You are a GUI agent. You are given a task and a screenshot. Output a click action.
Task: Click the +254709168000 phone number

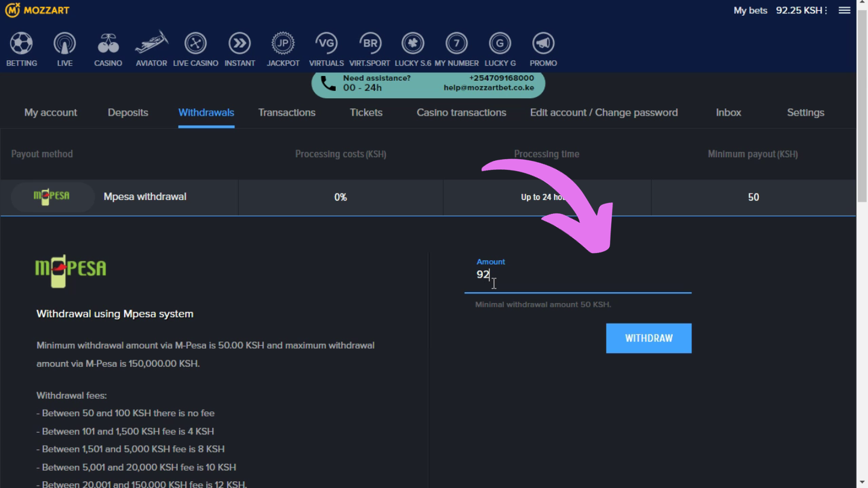coord(502,78)
